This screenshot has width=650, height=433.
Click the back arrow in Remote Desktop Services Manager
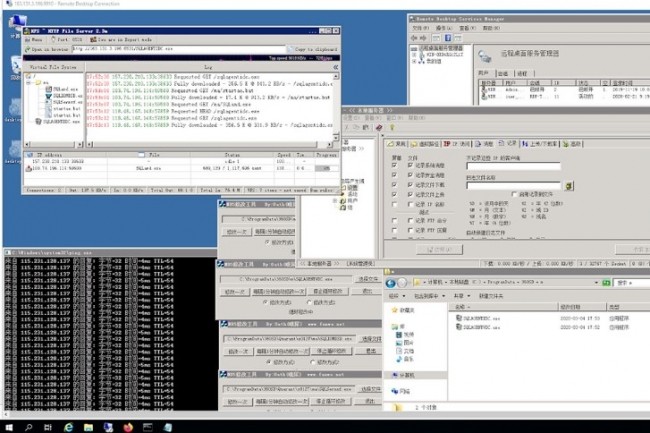[x=414, y=38]
